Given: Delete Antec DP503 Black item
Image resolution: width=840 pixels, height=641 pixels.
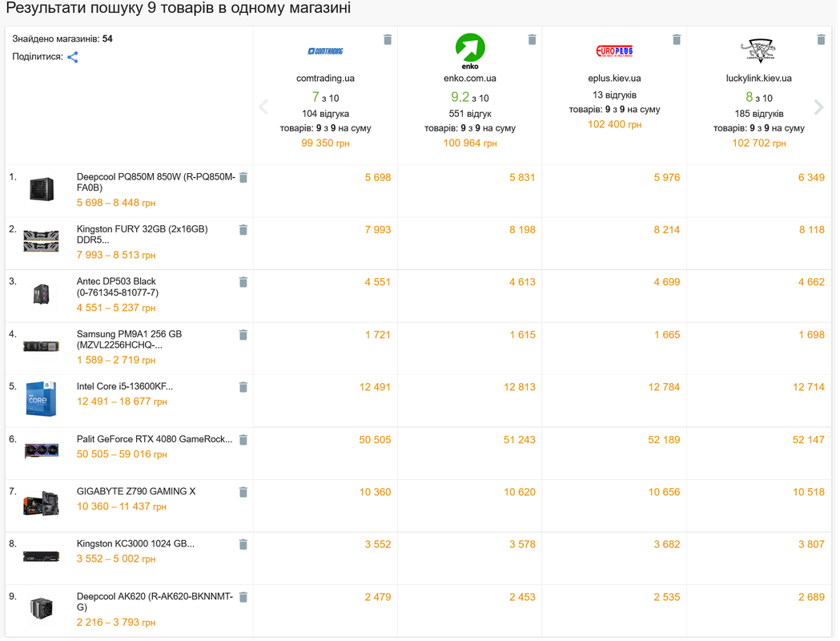Looking at the screenshot, I should [x=243, y=284].
